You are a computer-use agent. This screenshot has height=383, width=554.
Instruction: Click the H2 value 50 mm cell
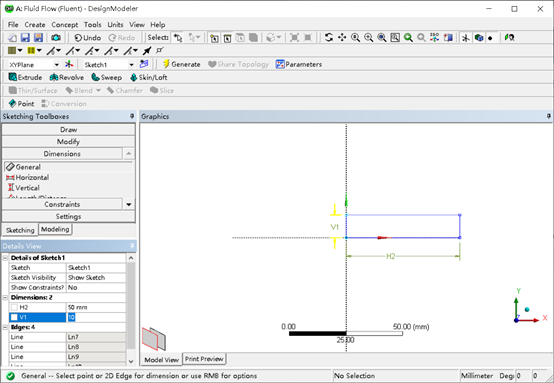coord(96,307)
